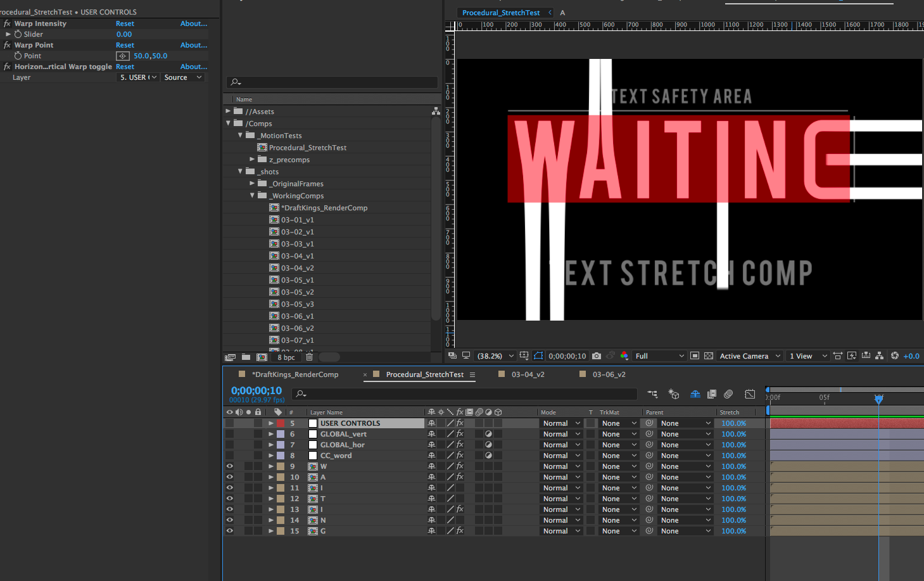Switch to the DraftKings_RenderComp timeline tab
Screen dimensions: 924x581
coord(294,374)
